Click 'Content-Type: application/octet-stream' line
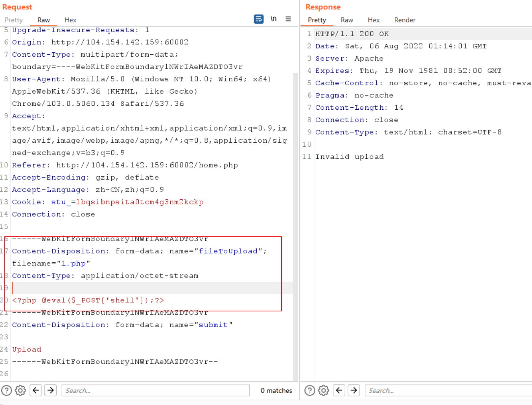The height and width of the screenshot is (405, 532). tap(105, 276)
